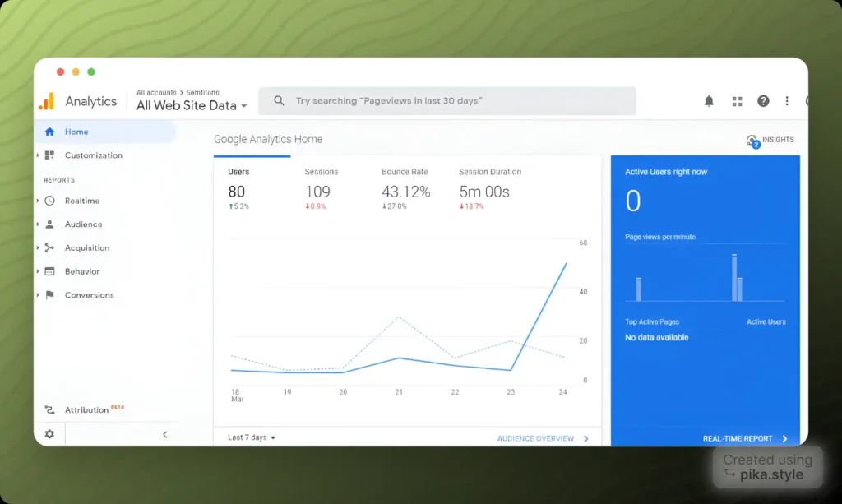Collapse the sidebar with the chevron
The height and width of the screenshot is (504, 842).
pyautogui.click(x=164, y=435)
